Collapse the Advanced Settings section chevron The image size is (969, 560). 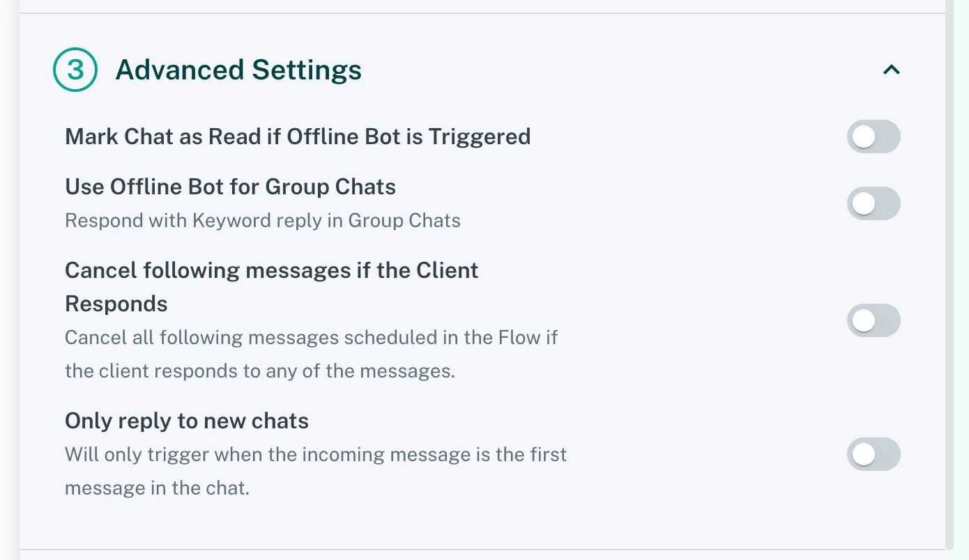pyautogui.click(x=892, y=70)
